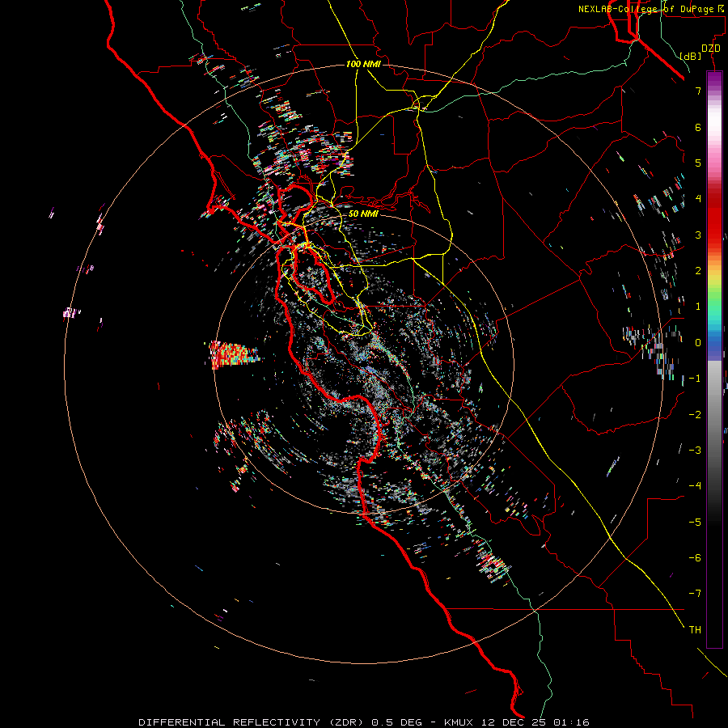Click the ZDR color scale bar
This screenshot has height=728, width=728.
tap(714, 359)
